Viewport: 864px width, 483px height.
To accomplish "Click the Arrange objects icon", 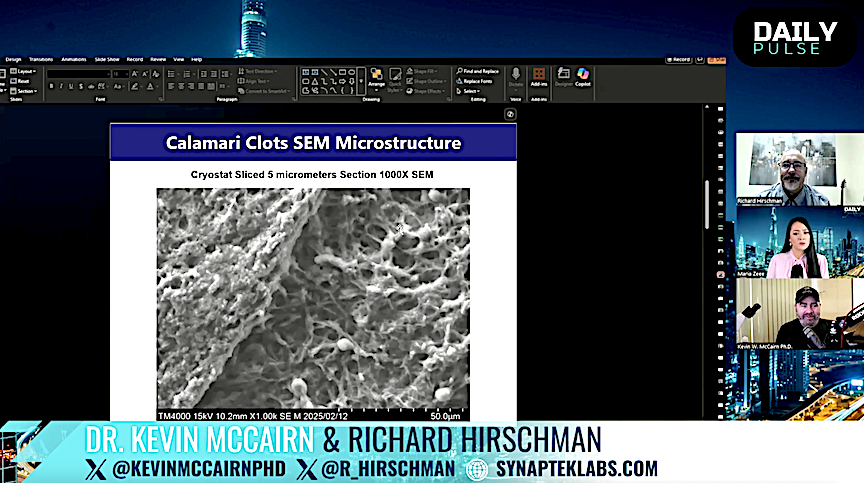I will click(376, 76).
